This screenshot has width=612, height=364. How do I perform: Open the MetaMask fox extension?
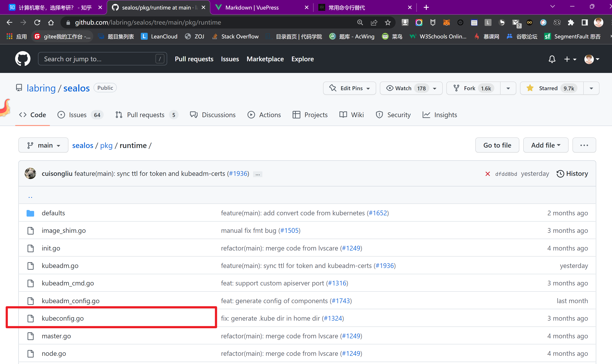point(446,23)
